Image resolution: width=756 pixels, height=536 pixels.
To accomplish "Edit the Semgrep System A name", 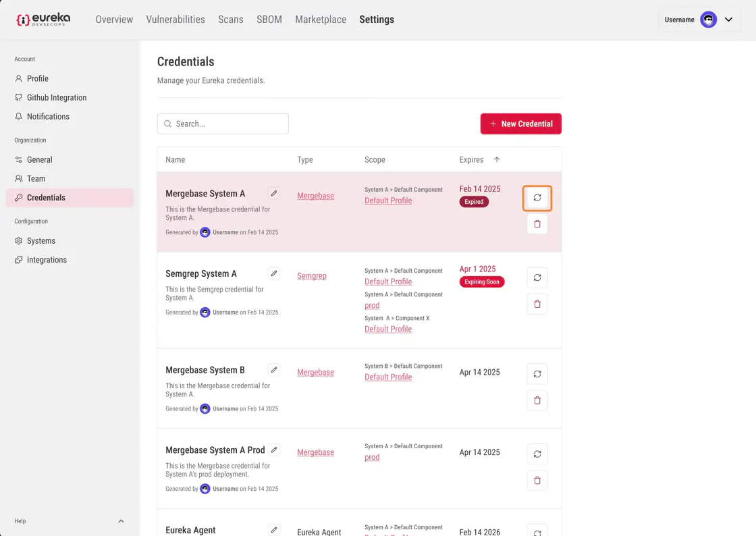I will (x=273, y=273).
